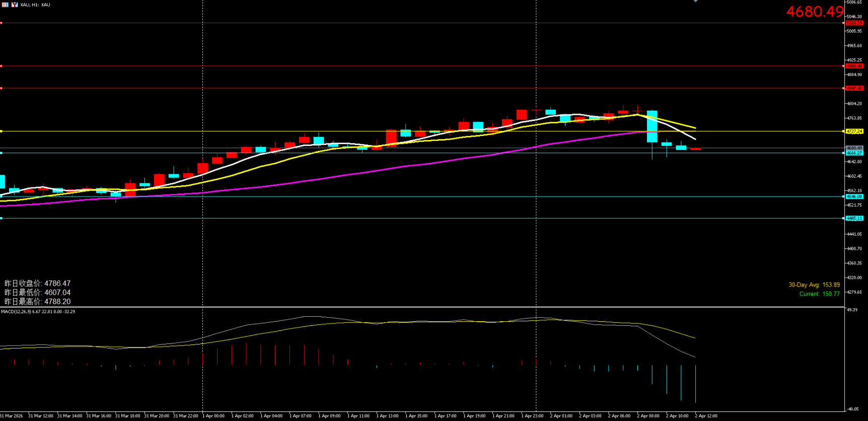Select the red 5028.59 price line label
The width and height of the screenshot is (868, 421).
coord(854,23)
